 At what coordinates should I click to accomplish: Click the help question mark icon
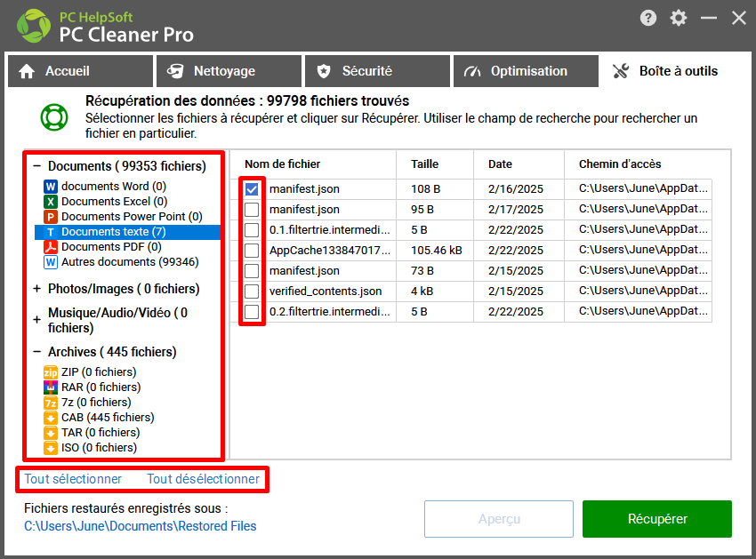pyautogui.click(x=648, y=19)
